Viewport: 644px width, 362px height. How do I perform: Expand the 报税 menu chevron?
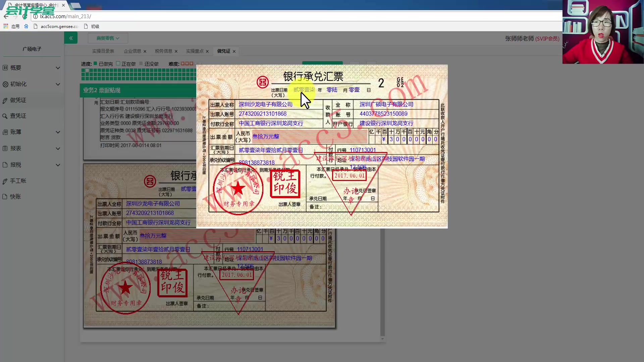click(58, 165)
